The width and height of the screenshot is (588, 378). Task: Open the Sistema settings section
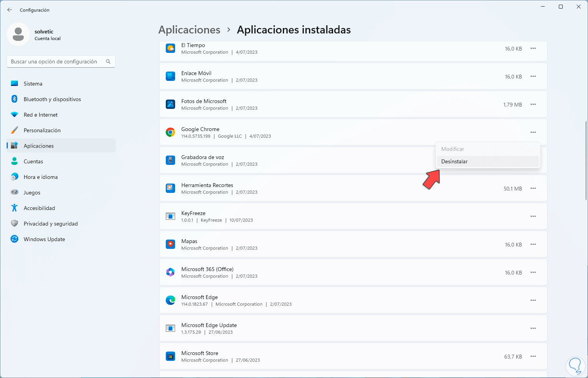coord(61,84)
